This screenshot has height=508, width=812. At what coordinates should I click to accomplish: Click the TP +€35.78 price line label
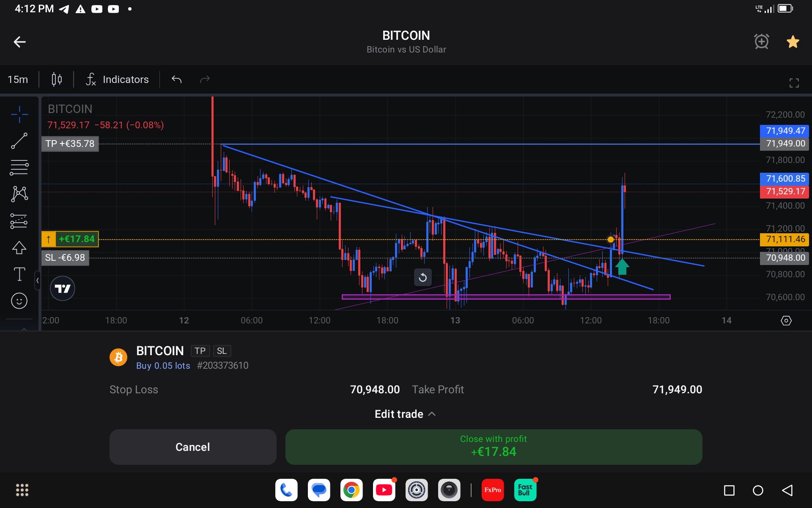pos(70,144)
